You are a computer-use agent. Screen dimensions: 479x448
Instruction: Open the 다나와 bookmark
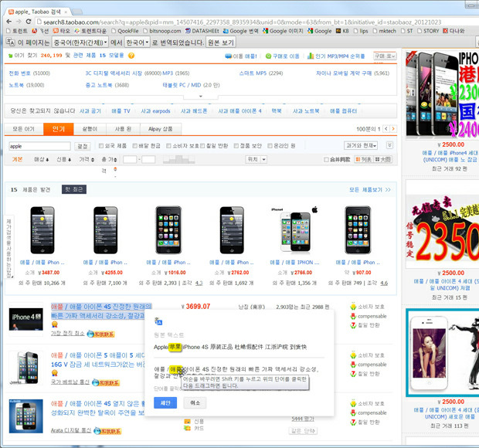[454, 31]
